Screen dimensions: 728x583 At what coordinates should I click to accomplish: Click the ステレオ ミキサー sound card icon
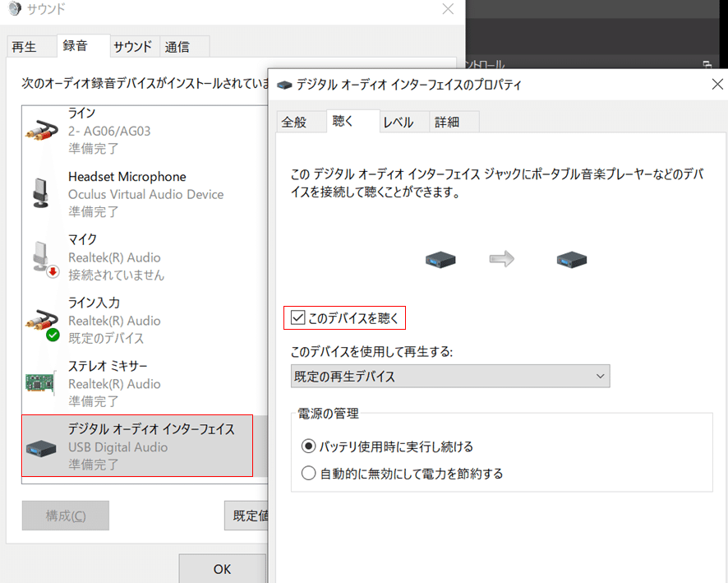click(41, 383)
